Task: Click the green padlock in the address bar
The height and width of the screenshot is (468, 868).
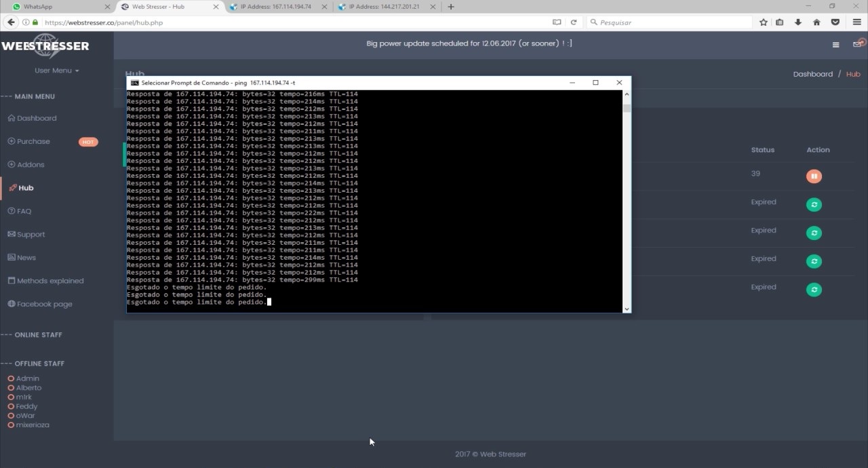Action: tap(35, 22)
